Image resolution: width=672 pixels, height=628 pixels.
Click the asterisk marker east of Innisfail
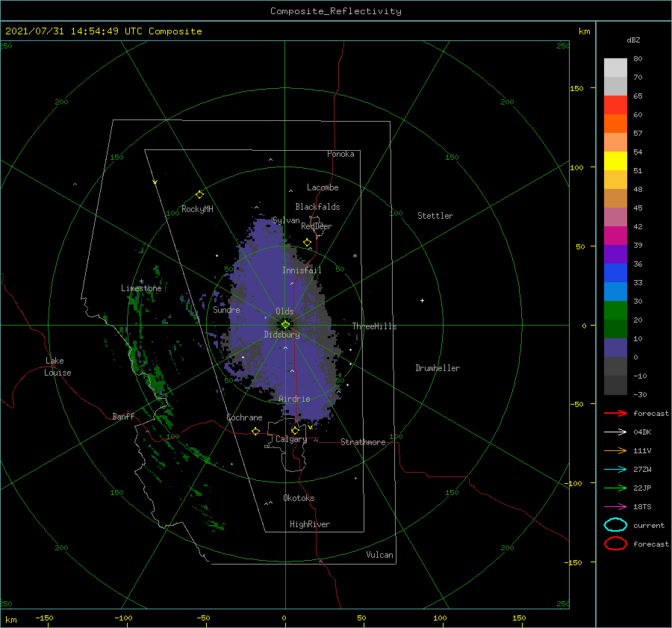(355, 256)
